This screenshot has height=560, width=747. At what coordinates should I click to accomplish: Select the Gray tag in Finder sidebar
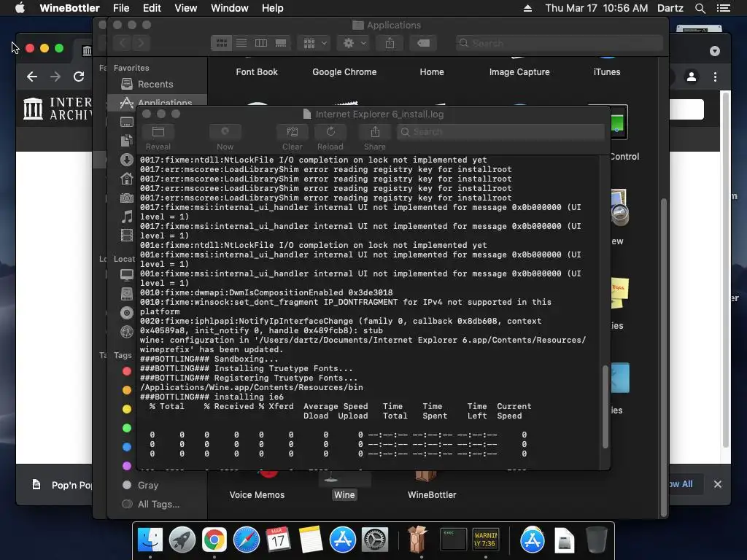point(147,485)
